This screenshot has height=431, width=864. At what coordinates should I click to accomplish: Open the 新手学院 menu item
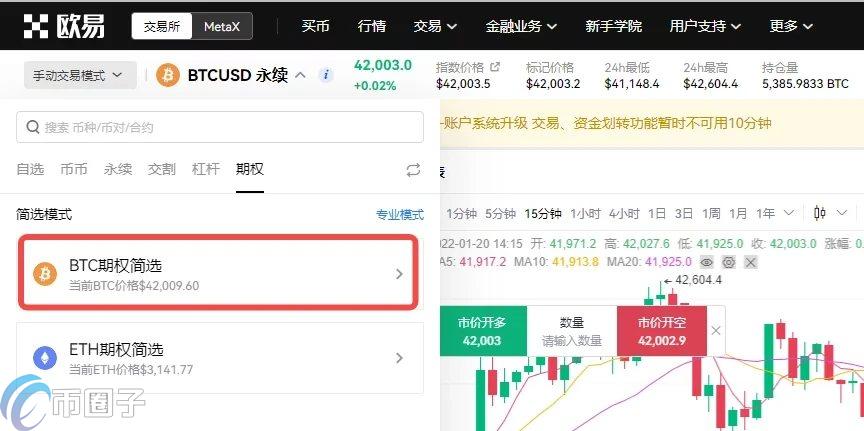click(613, 26)
